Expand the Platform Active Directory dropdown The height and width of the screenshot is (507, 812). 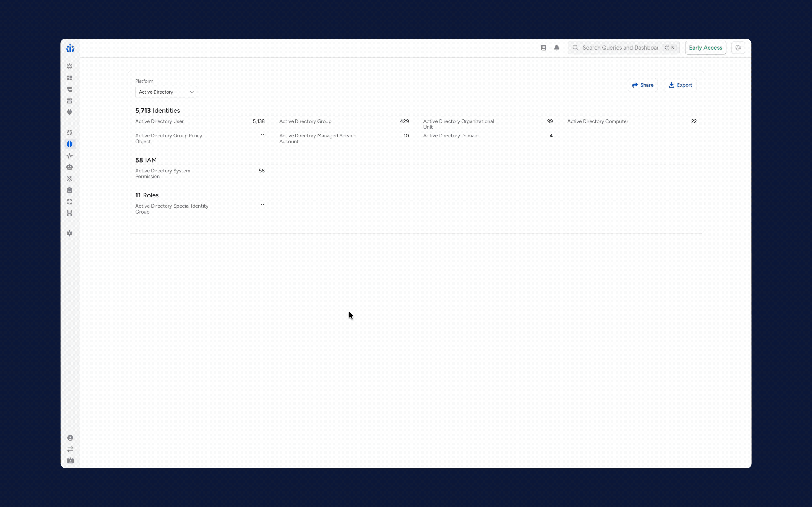tap(166, 92)
